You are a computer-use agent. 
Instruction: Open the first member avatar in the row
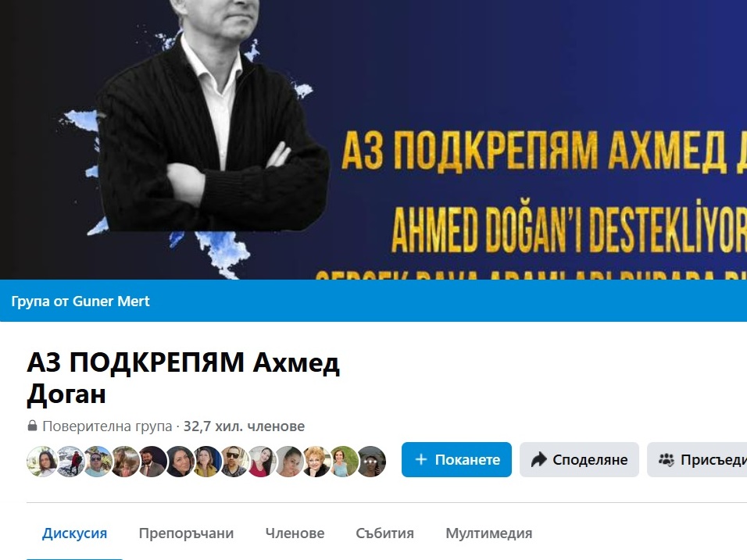(42, 461)
